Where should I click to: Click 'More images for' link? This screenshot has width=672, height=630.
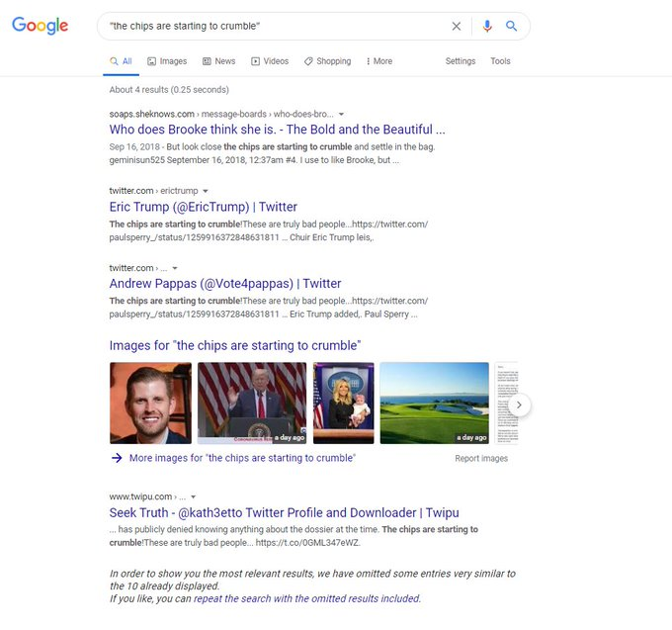(x=242, y=458)
